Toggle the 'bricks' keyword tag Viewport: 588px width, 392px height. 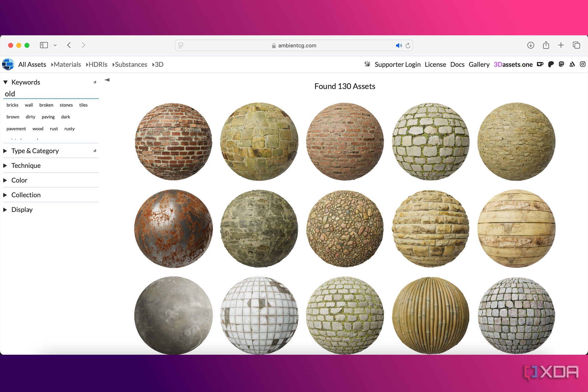[12, 105]
